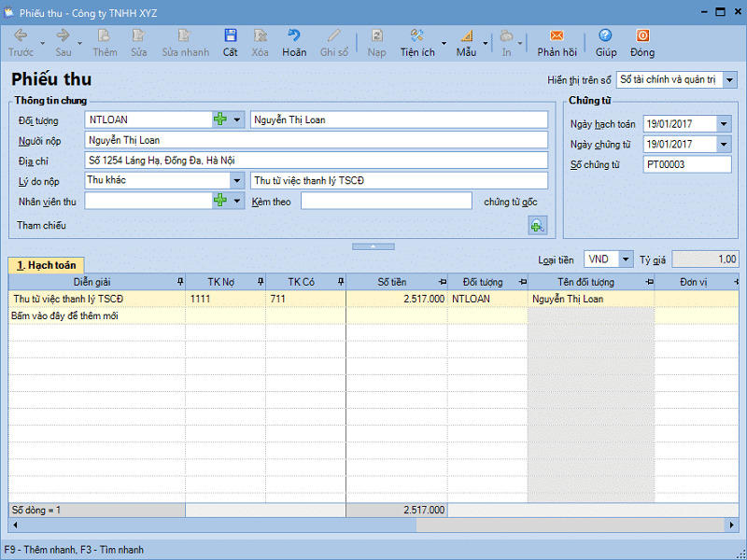
Task: Select the TK Có cell 711
Action: point(306,299)
